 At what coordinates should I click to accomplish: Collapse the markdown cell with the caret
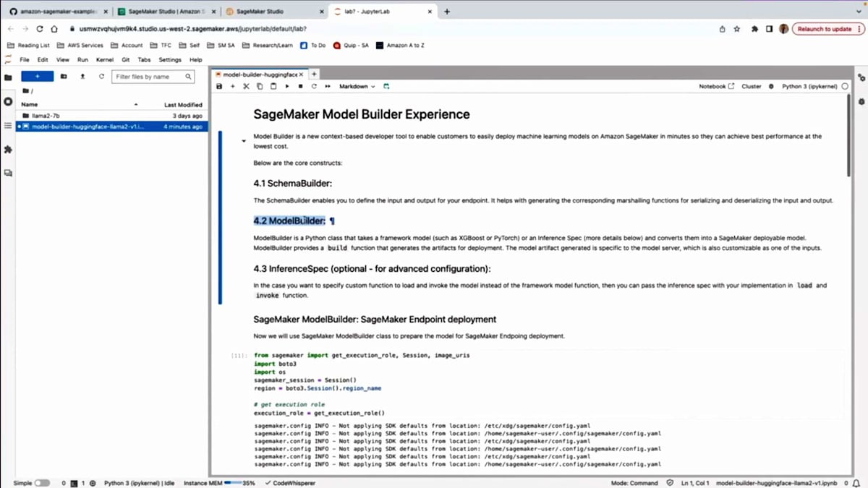tap(244, 141)
